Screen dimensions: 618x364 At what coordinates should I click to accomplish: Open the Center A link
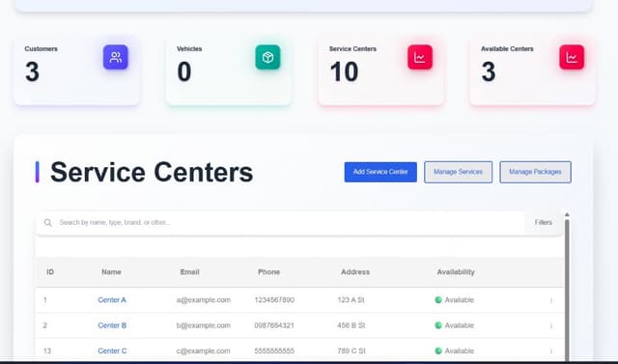112,299
